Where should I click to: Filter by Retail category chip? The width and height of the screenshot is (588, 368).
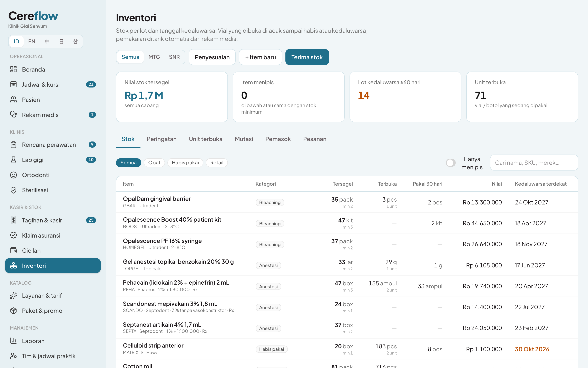pyautogui.click(x=217, y=163)
